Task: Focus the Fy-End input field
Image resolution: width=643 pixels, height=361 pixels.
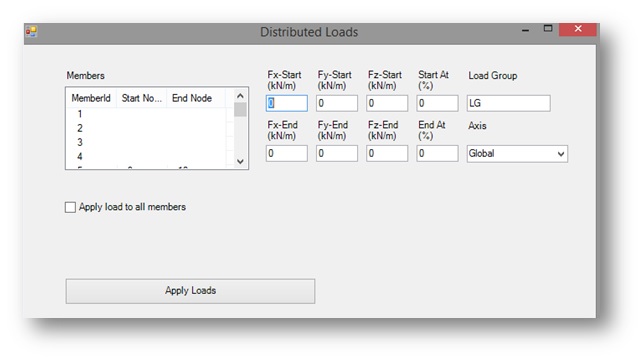Action: click(337, 153)
